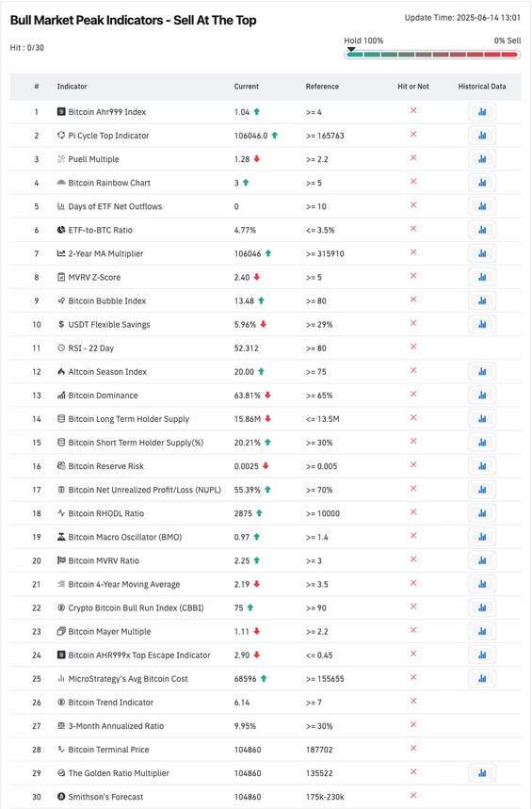Open historical data chart for Bitcoin Rainbow Chart
532x809 pixels.
tap(482, 183)
